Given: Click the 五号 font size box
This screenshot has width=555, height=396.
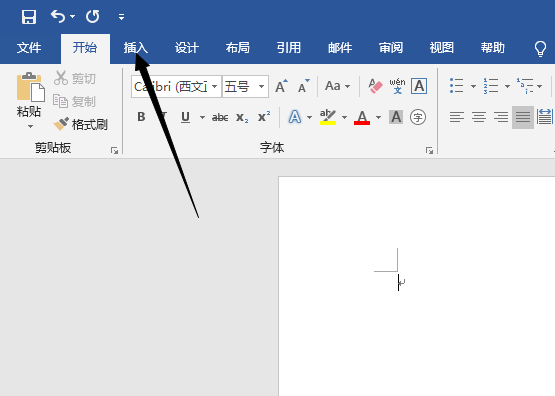Looking at the screenshot, I should pyautogui.click(x=239, y=86).
